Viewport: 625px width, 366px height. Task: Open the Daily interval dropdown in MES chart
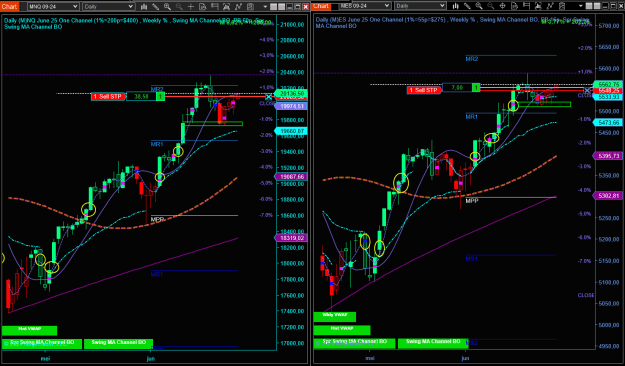point(420,6)
